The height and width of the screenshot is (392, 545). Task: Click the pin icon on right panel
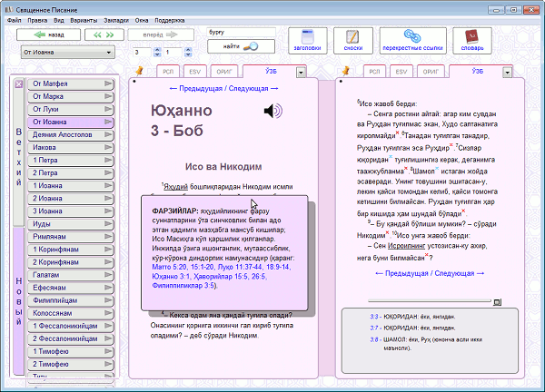346,70
